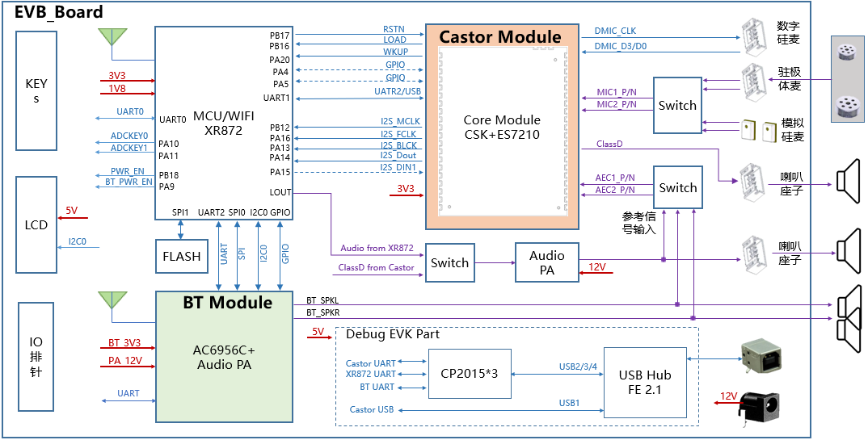Select the 参考信号输入 label
868x440 pixels.
click(x=638, y=222)
